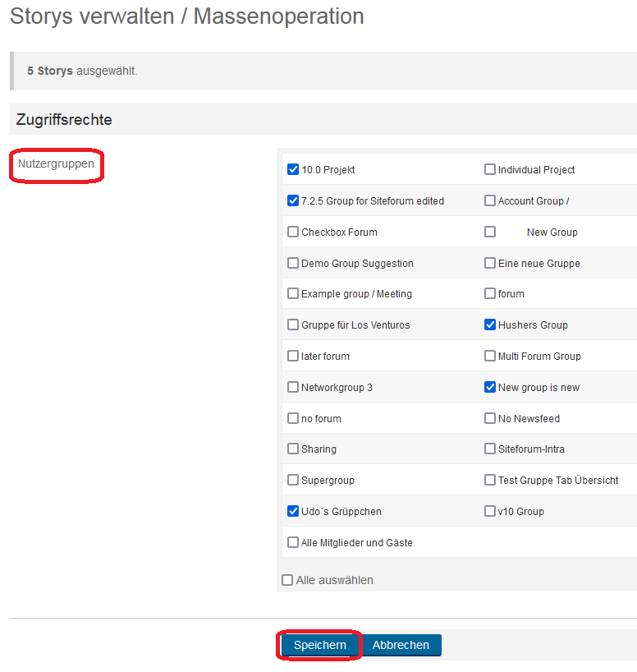This screenshot has width=637, height=672.
Task: Enable the later forum checkbox
Action: [x=293, y=356]
